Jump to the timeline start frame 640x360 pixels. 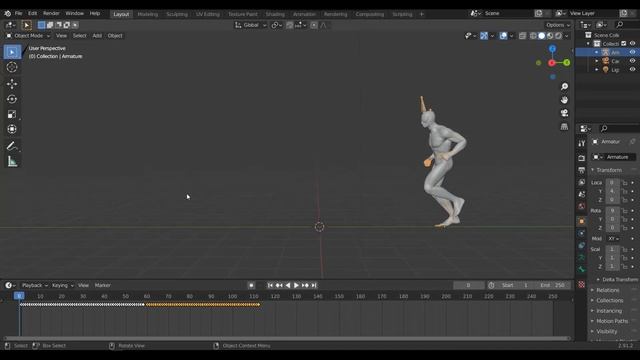pyautogui.click(x=270, y=285)
